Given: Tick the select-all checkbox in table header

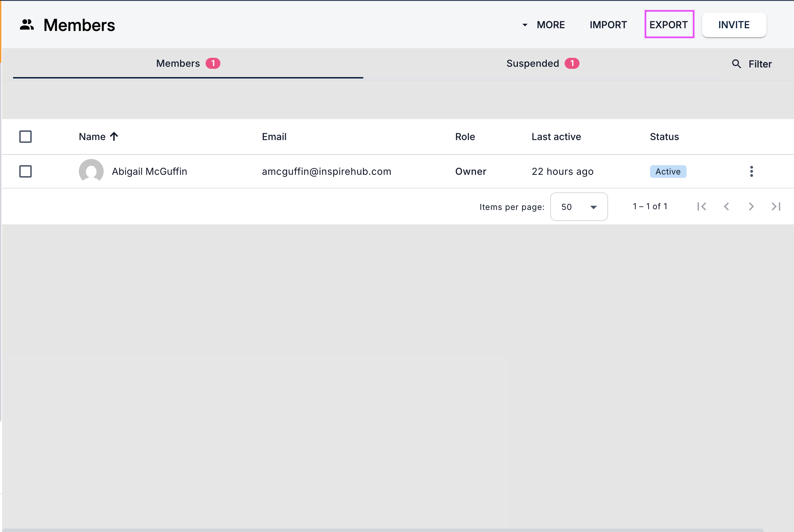Looking at the screenshot, I should pyautogui.click(x=25, y=137).
